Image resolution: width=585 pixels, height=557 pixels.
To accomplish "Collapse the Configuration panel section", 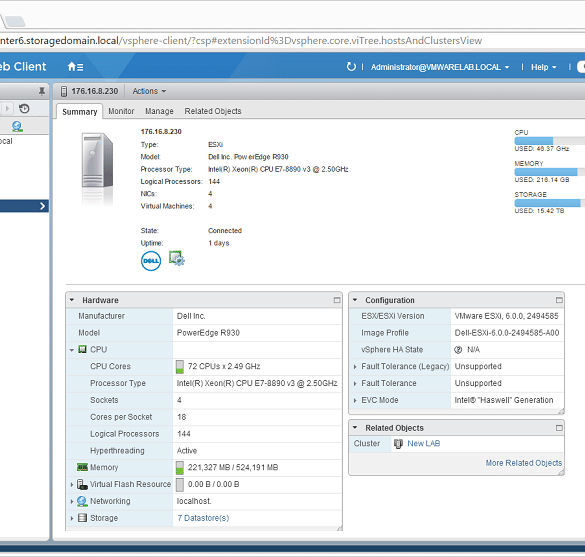I will click(355, 300).
